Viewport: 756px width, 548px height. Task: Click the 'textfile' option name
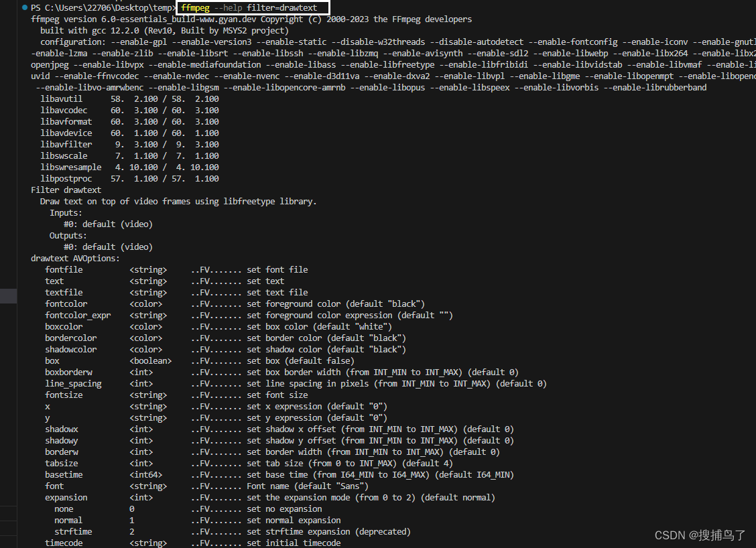pos(64,293)
